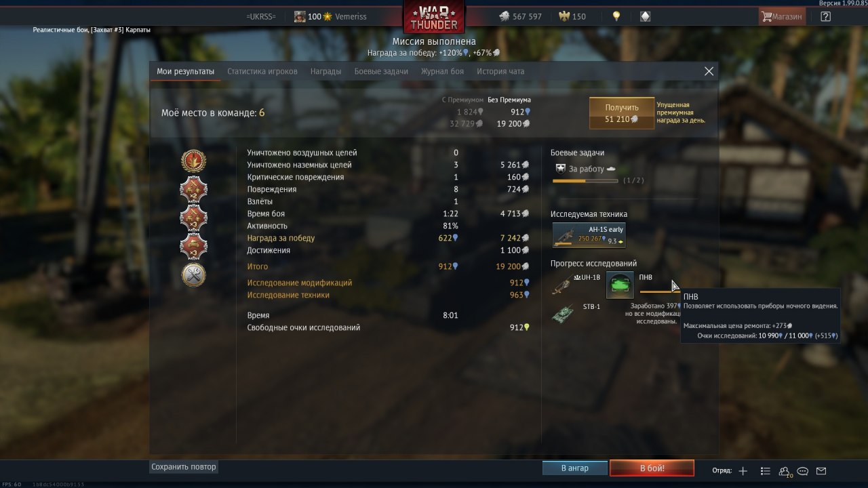Open the mail envelope icon

coord(821,470)
